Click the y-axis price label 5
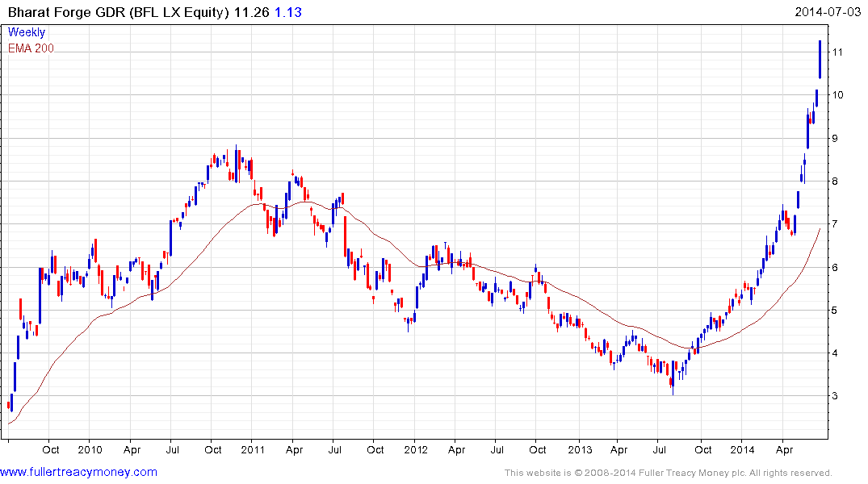The width and height of the screenshot is (868, 484). (x=836, y=311)
